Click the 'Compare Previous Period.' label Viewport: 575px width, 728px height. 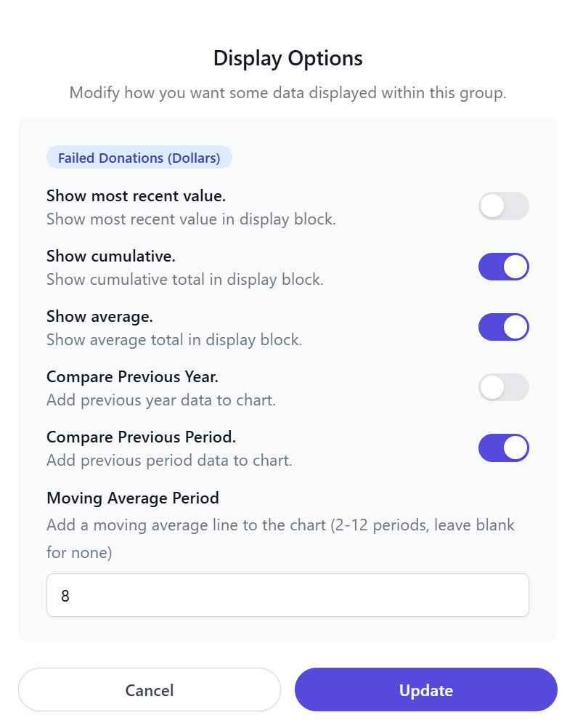(141, 437)
